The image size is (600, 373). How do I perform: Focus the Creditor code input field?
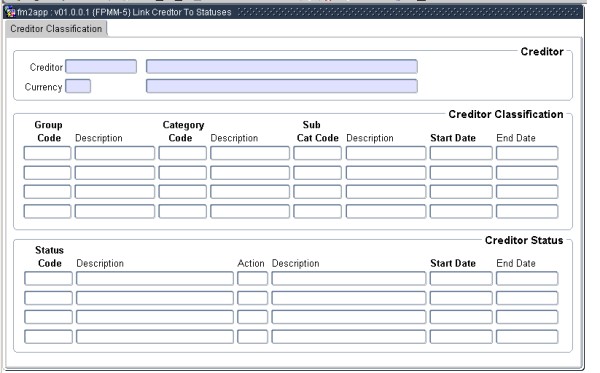[101, 67]
